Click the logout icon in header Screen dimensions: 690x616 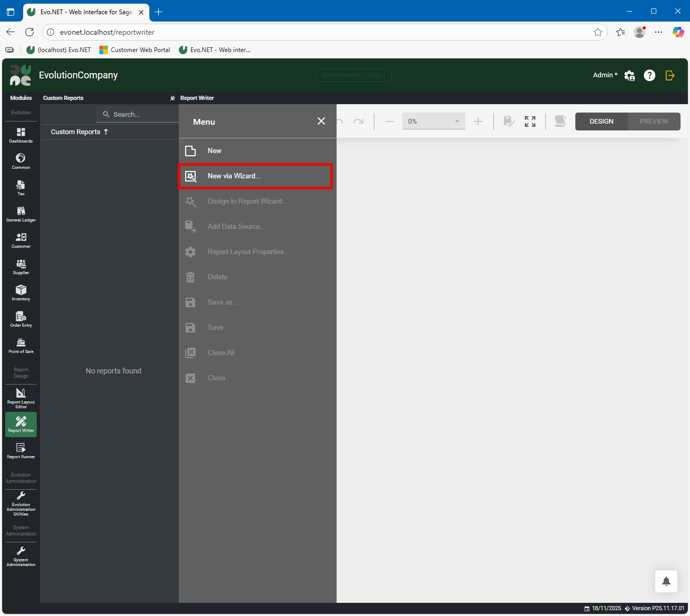point(670,75)
